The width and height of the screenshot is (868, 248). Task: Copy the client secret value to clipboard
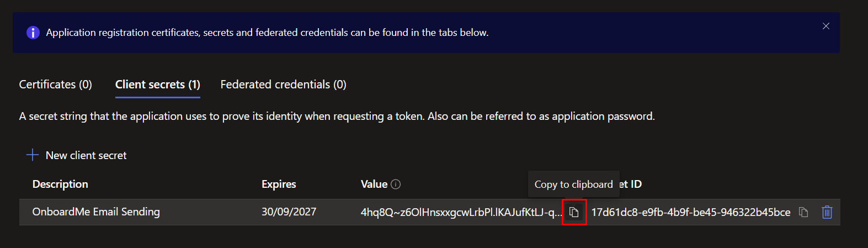tap(574, 212)
